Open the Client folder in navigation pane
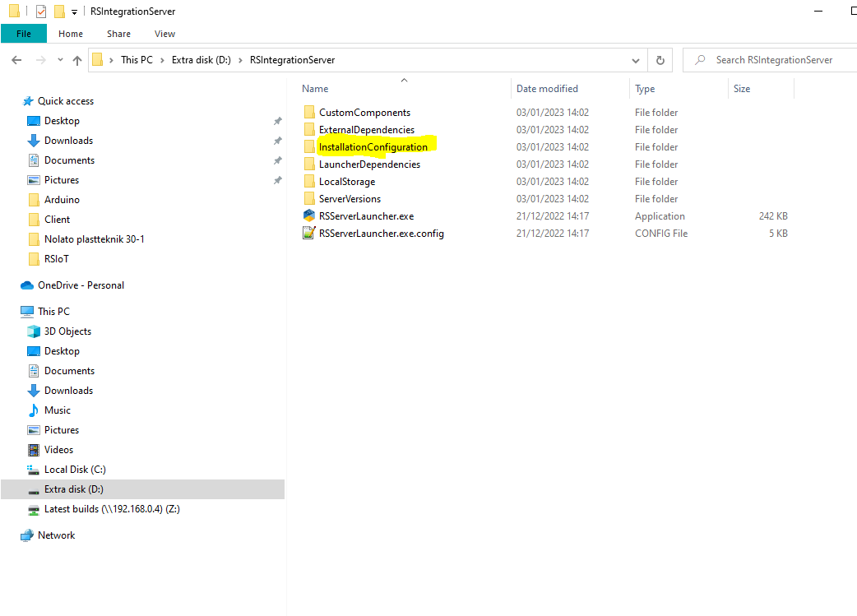Image resolution: width=857 pixels, height=616 pixels. click(57, 220)
